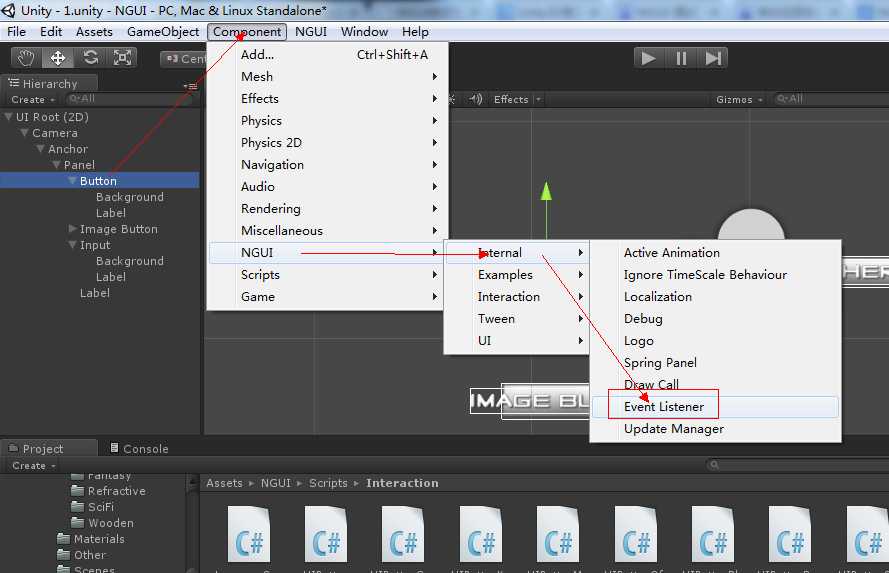Toggle the Center pivot mode button
This screenshot has width=889, height=573.
pyautogui.click(x=184, y=59)
